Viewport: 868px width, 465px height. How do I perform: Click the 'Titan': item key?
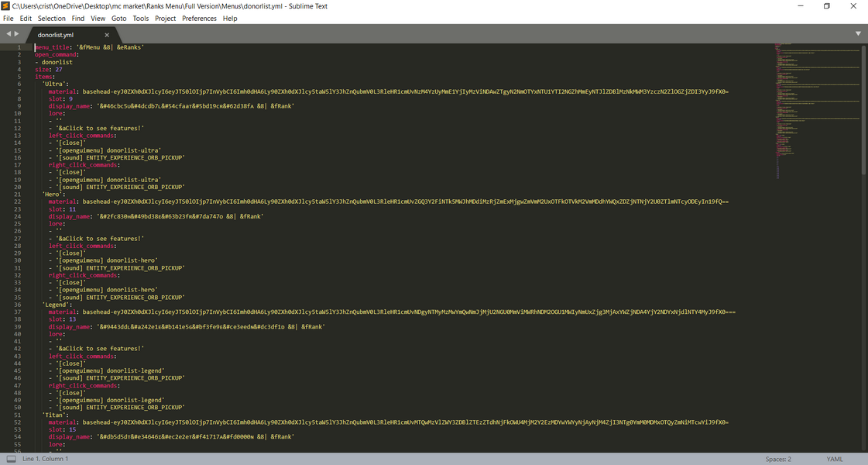pyautogui.click(x=55, y=415)
